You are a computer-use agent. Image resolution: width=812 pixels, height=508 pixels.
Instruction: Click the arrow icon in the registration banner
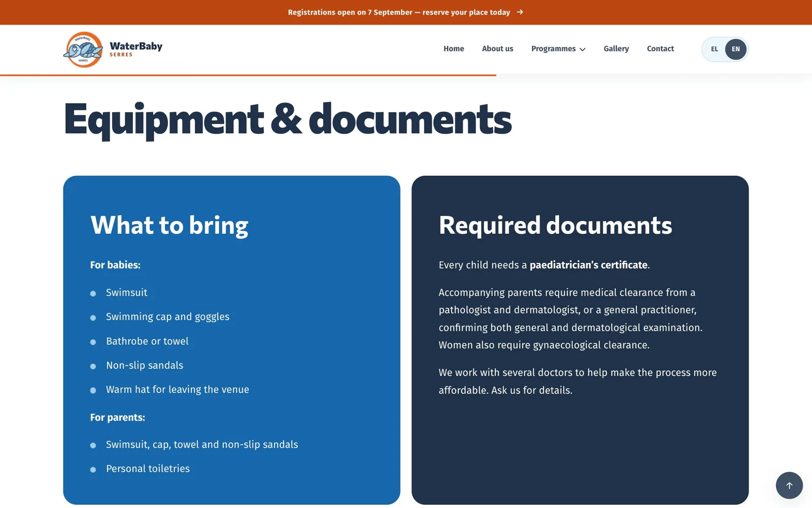[x=520, y=12]
